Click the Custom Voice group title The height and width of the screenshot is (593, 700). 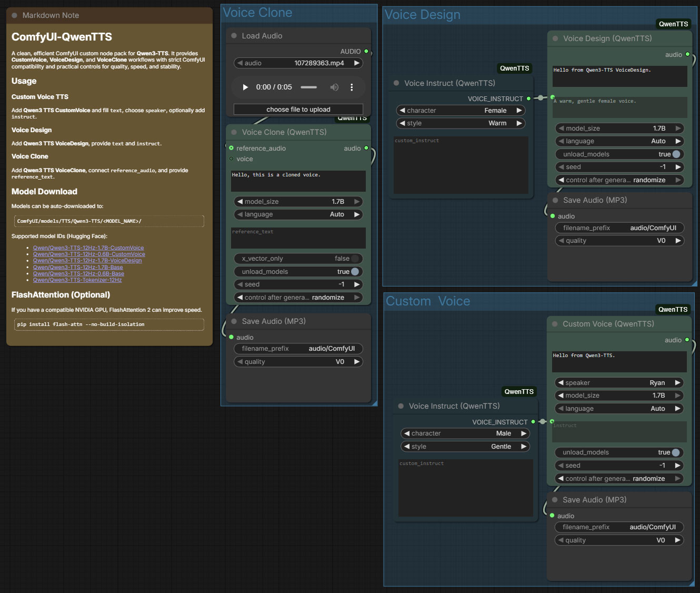click(x=428, y=301)
